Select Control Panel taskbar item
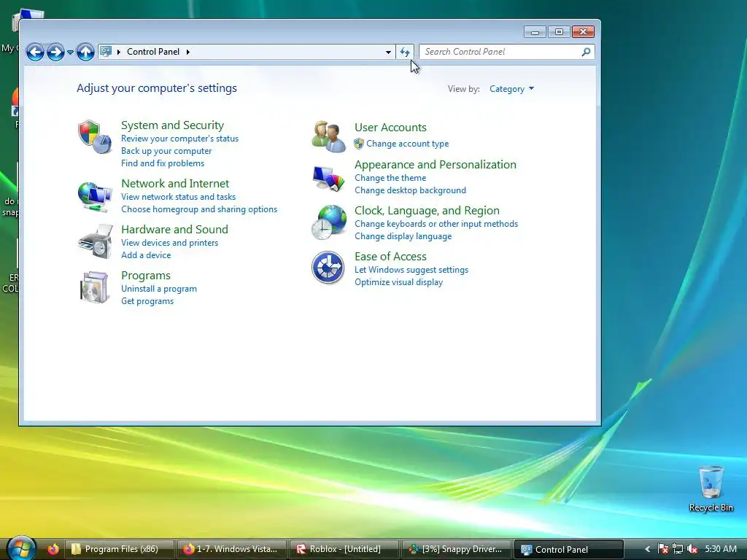The width and height of the screenshot is (747, 560). pyautogui.click(x=569, y=549)
